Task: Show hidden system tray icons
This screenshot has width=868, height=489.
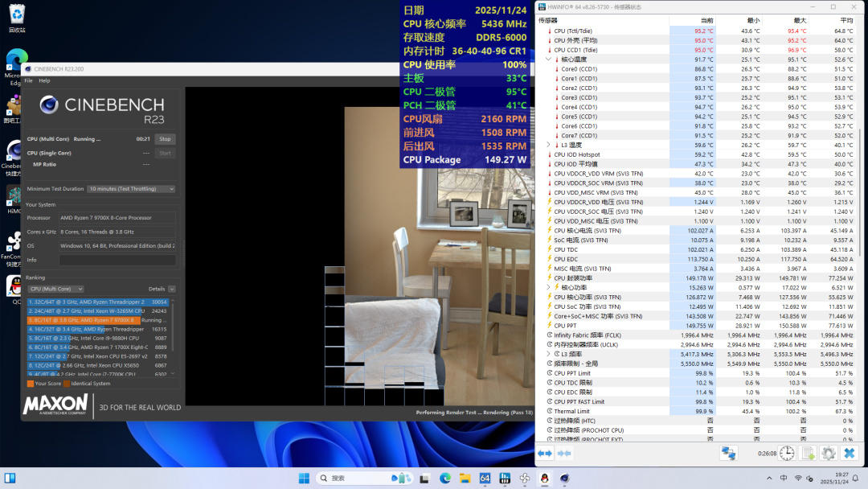Action: point(769,478)
